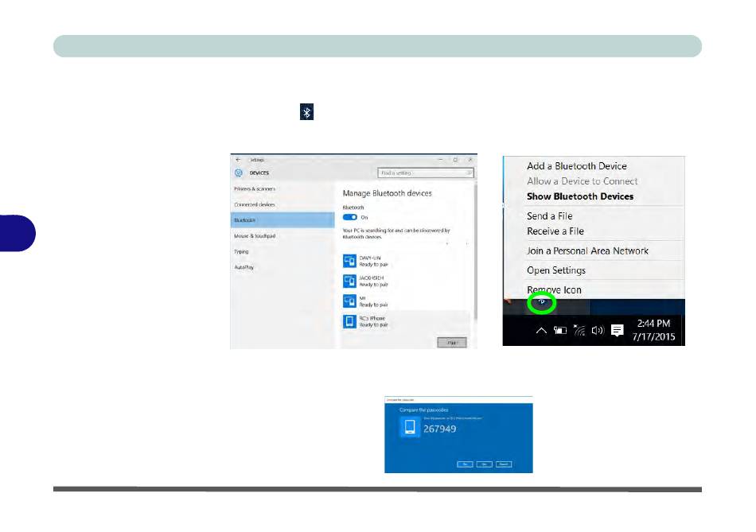Open the Action Center notification icon
The width and height of the screenshot is (756, 532).
pyautogui.click(x=617, y=331)
